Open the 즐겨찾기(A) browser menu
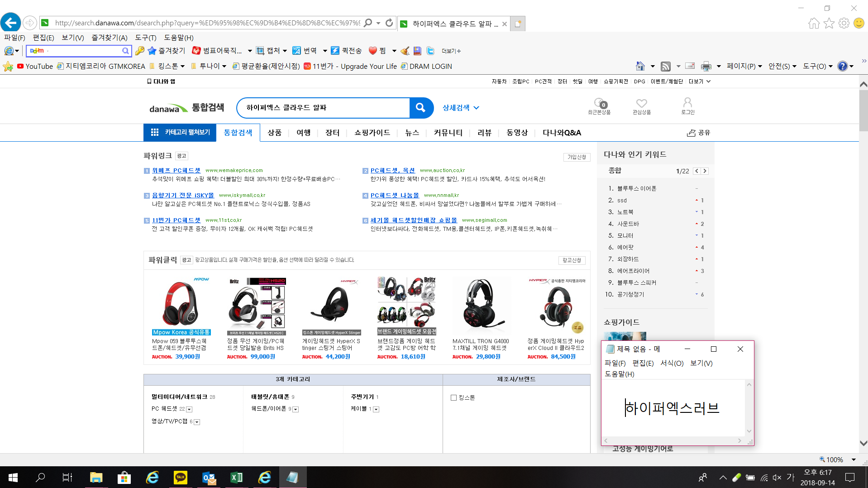 click(110, 38)
